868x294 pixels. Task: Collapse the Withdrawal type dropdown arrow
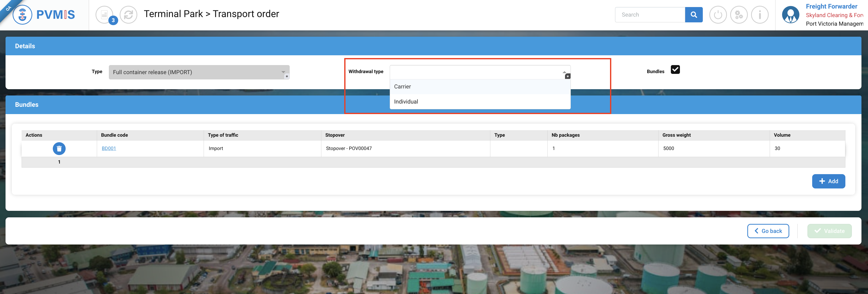[x=564, y=72]
